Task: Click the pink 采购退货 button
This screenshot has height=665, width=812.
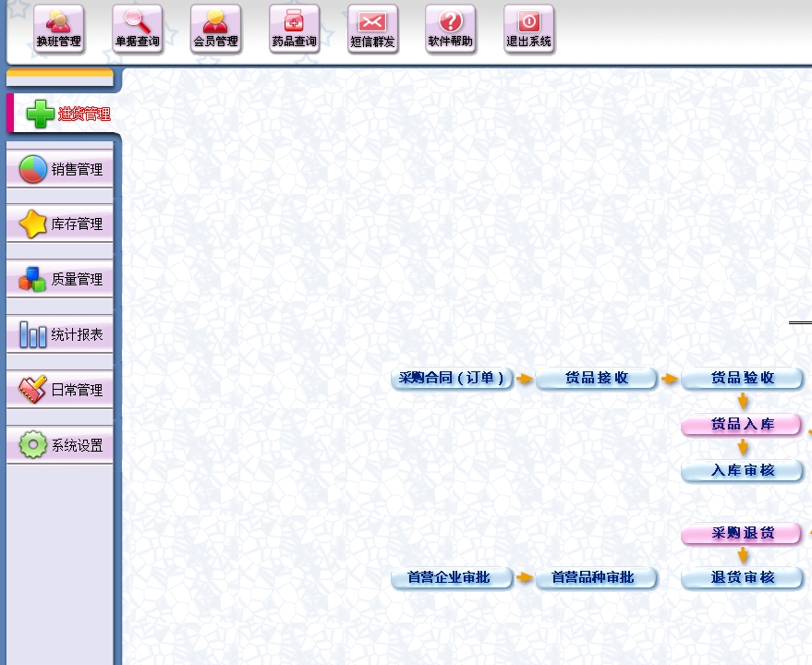Action: click(742, 534)
